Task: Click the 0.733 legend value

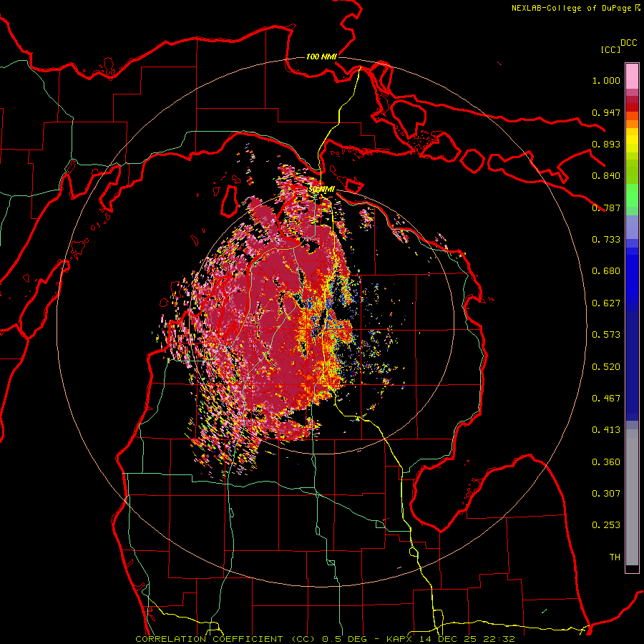Action: (606, 240)
